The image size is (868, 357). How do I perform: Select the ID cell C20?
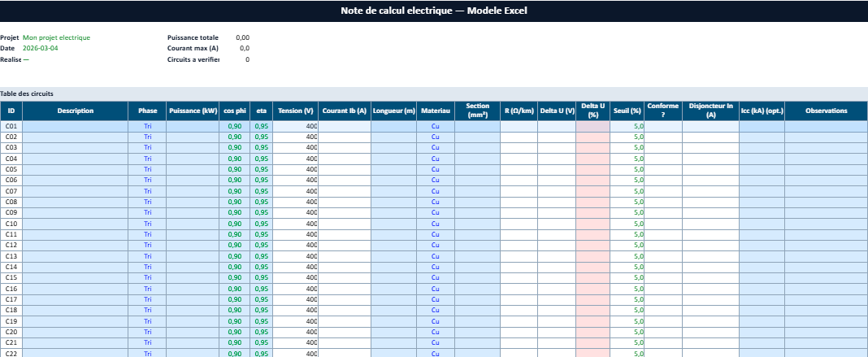[11, 332]
